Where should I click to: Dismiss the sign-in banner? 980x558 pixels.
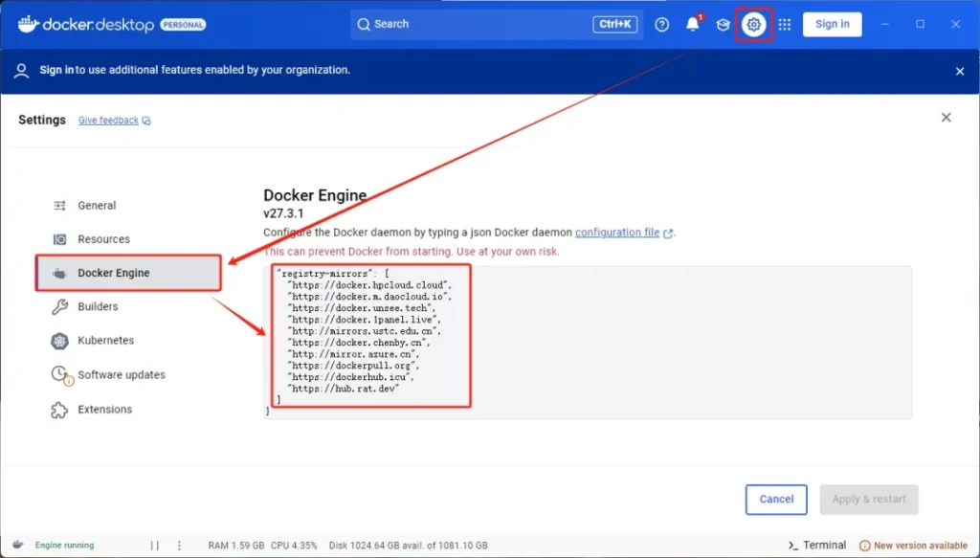(x=959, y=71)
